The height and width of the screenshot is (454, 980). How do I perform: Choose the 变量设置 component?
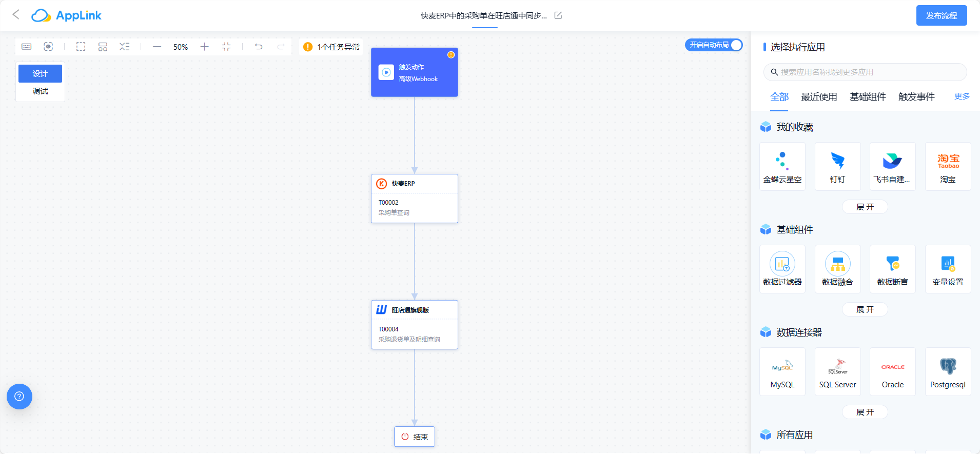(x=948, y=269)
